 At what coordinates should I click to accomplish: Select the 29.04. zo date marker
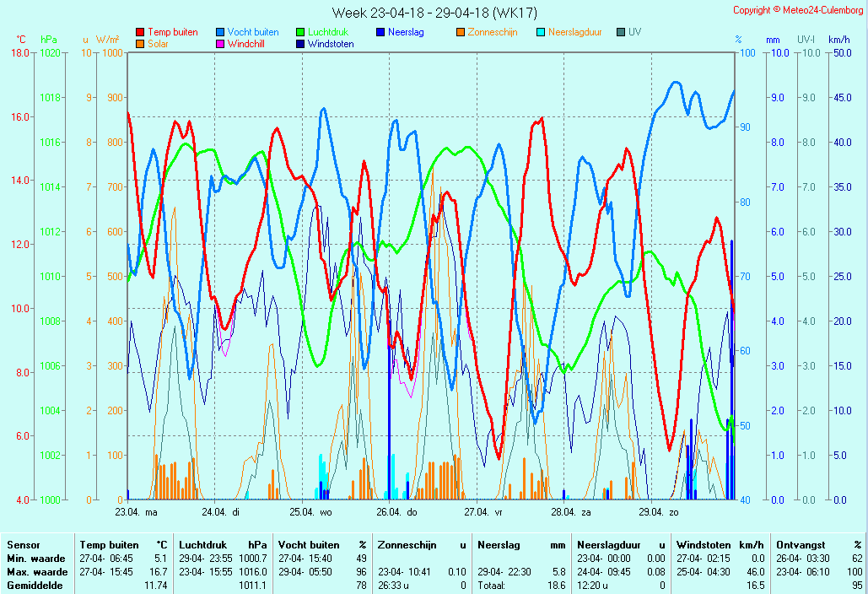(660, 511)
